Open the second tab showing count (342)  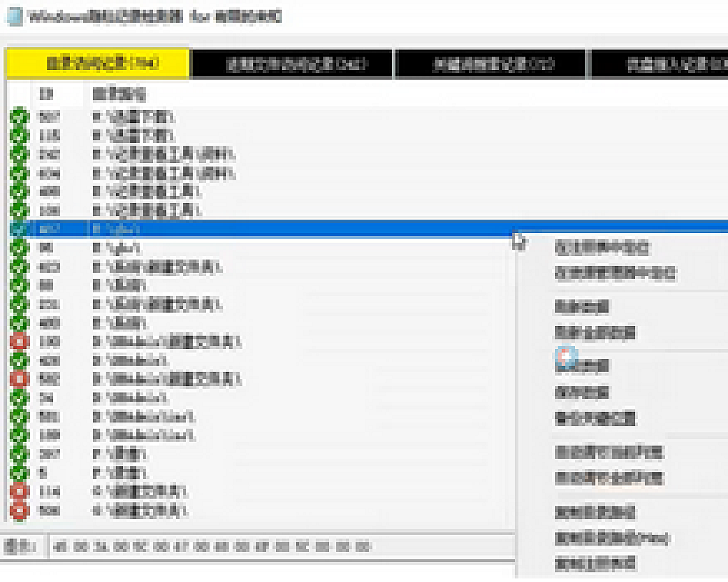(x=292, y=64)
